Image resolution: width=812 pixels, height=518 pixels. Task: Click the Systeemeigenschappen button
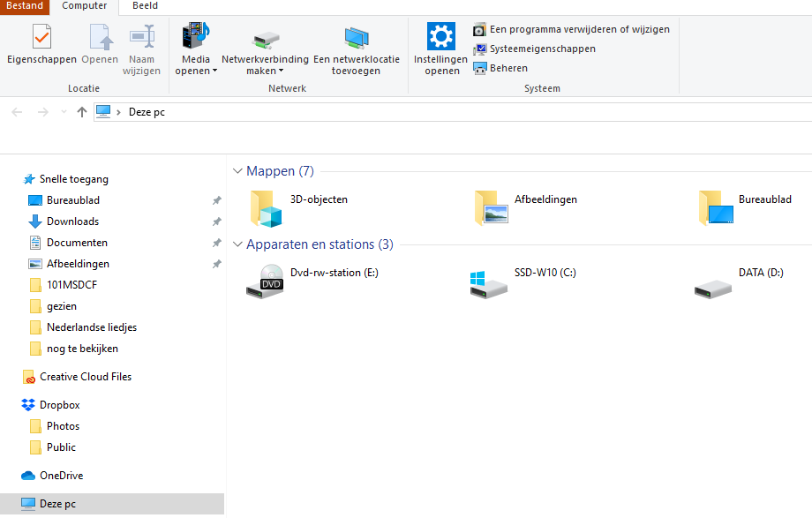(542, 49)
